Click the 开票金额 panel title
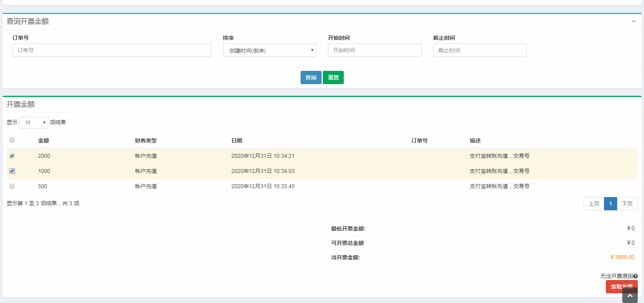The image size is (644, 303). 21,104
